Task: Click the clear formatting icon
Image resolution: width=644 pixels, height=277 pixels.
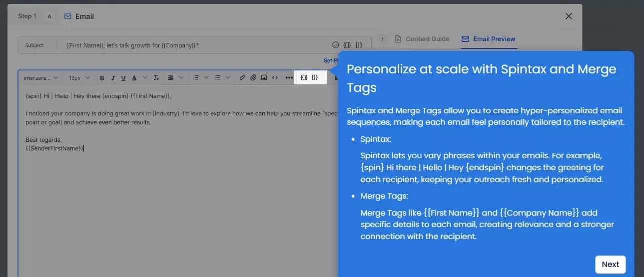Action: coord(156,78)
